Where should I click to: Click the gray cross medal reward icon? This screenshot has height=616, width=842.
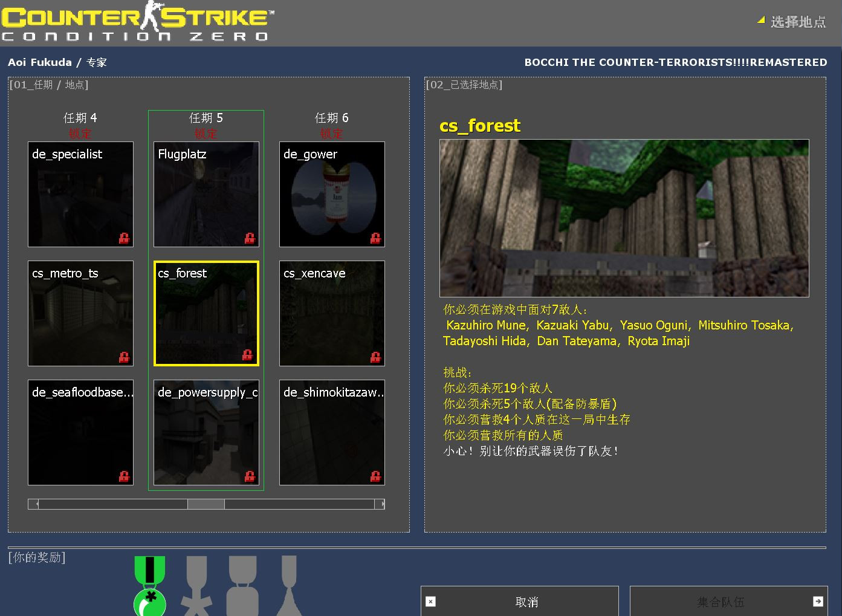pyautogui.click(x=196, y=586)
